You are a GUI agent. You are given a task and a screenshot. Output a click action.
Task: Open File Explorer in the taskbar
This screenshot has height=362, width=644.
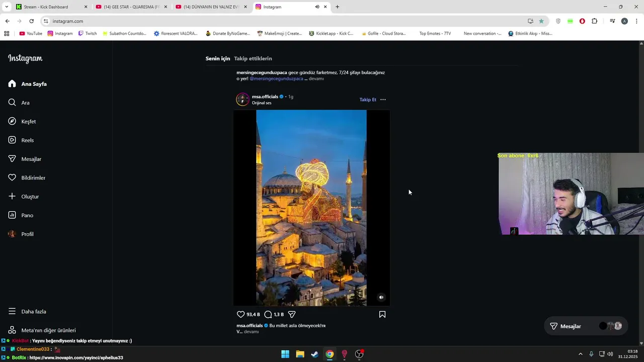tap(300, 354)
